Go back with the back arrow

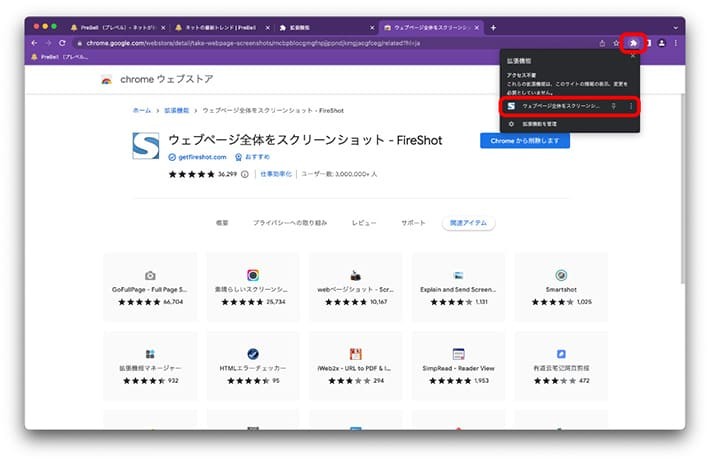click(35, 43)
